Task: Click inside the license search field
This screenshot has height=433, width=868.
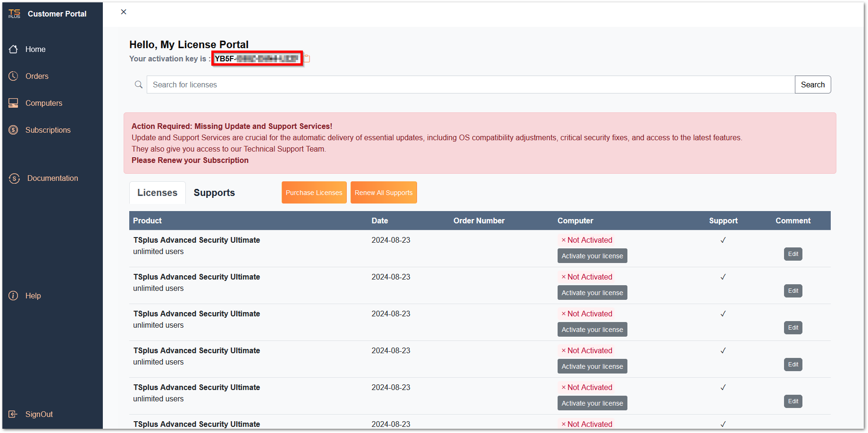Action: tap(425, 85)
